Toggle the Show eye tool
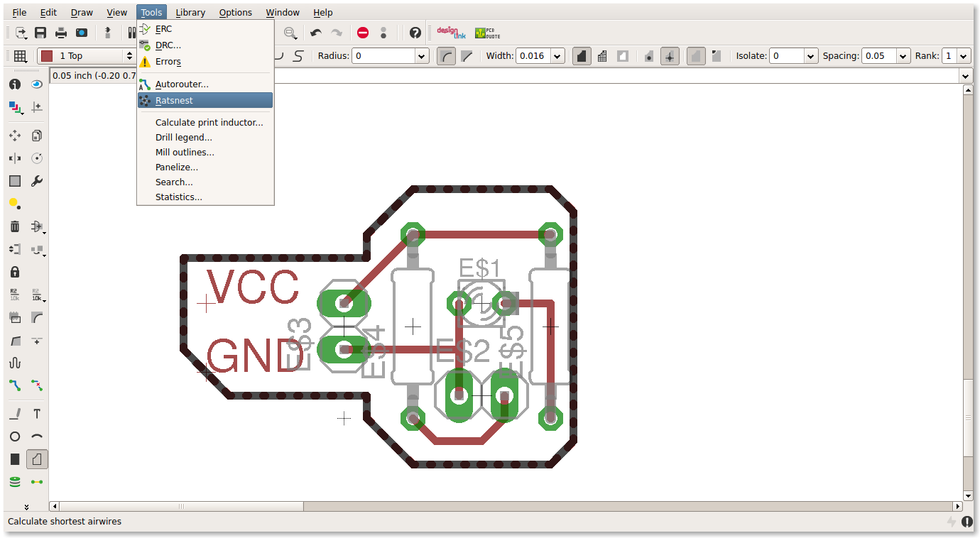980x538 pixels. click(37, 84)
